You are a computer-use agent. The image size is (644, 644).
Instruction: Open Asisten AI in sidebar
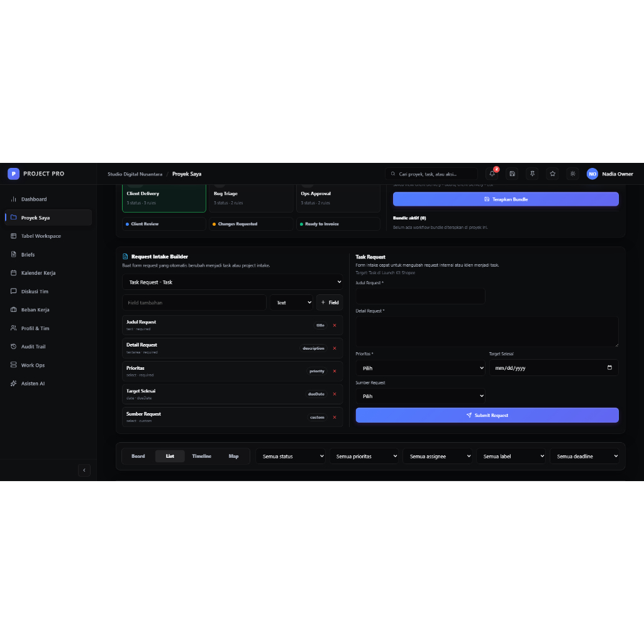coord(48,384)
